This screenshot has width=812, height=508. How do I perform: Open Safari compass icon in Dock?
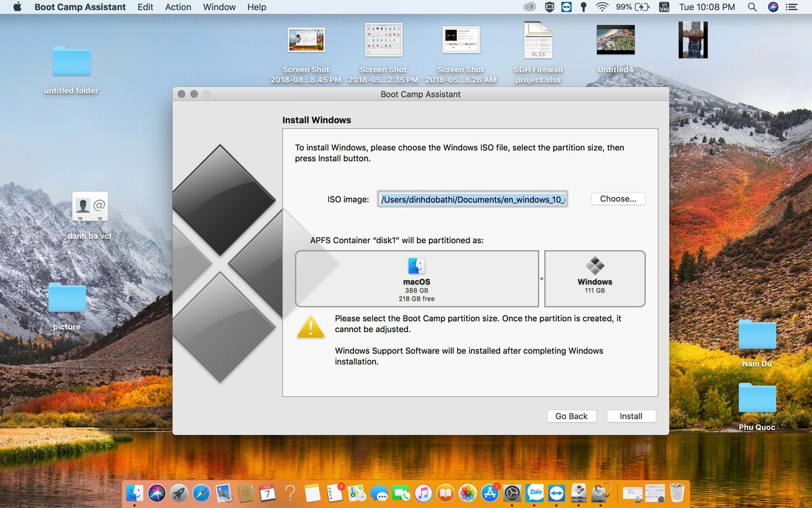201,492
